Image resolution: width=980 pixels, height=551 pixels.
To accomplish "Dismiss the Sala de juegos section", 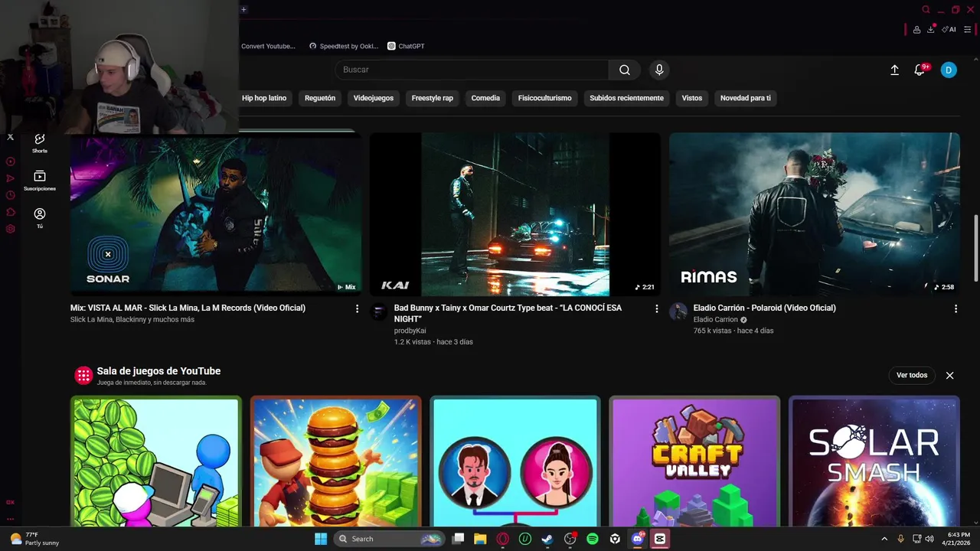I will 949,375.
